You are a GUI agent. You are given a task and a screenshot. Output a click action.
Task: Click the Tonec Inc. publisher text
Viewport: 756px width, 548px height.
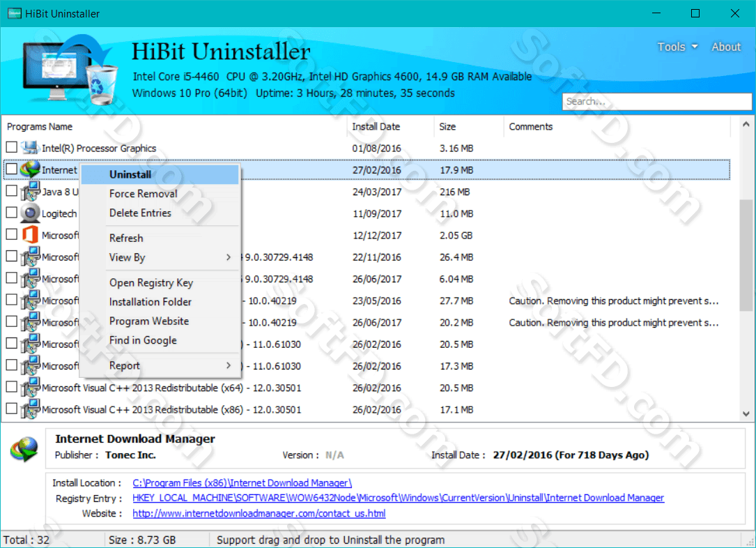131,455
